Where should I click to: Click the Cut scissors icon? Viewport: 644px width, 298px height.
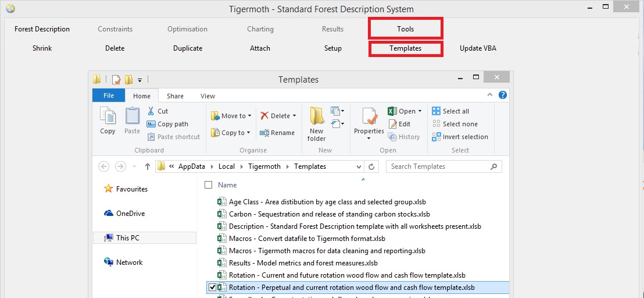[x=151, y=111]
